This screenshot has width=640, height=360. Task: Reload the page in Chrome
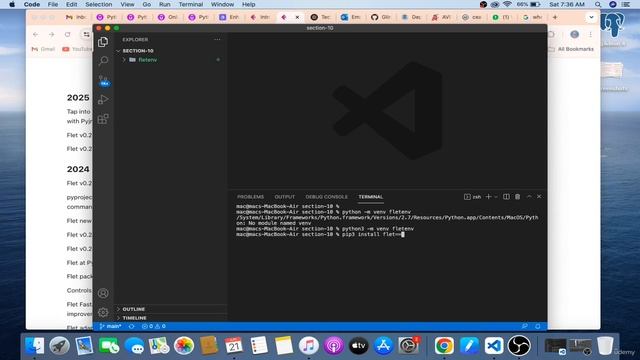[x=67, y=35]
